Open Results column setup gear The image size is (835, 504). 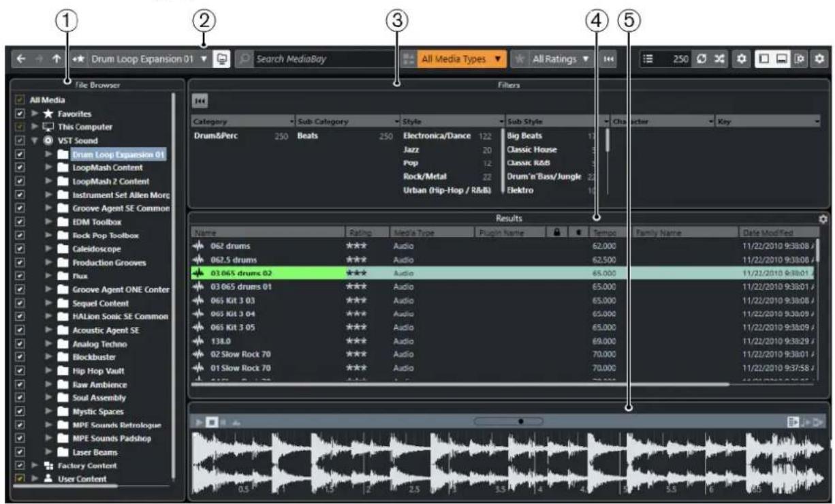click(x=823, y=219)
